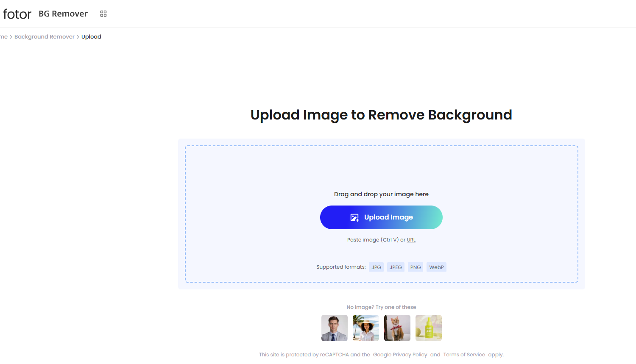Open the paste-from-URL link

(x=411, y=240)
